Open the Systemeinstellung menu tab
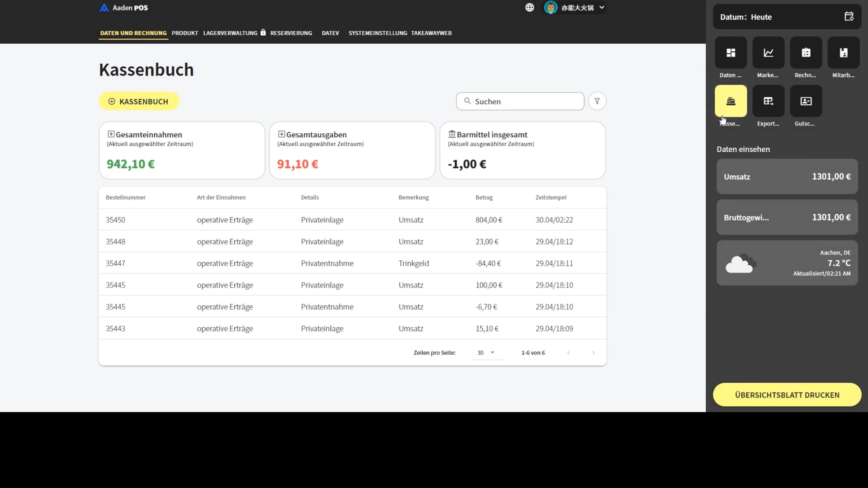Screen dimensions: 868x488 [x=377, y=33]
